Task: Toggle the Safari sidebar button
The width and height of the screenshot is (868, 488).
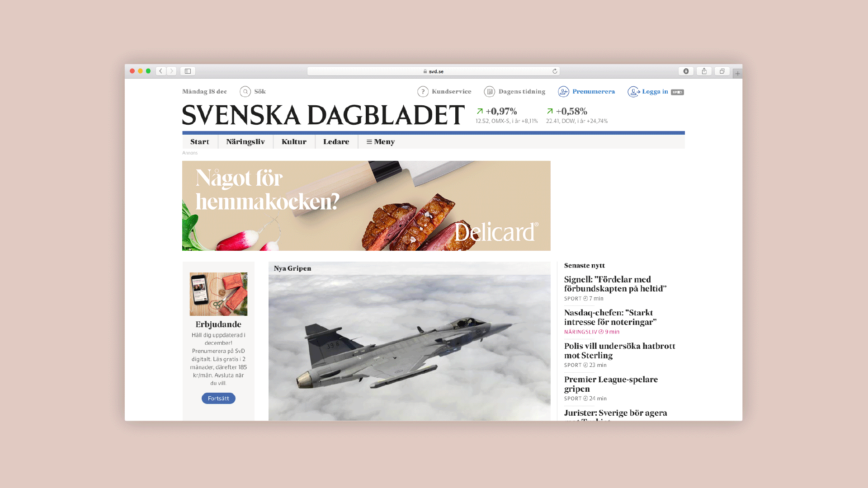Action: tap(188, 71)
